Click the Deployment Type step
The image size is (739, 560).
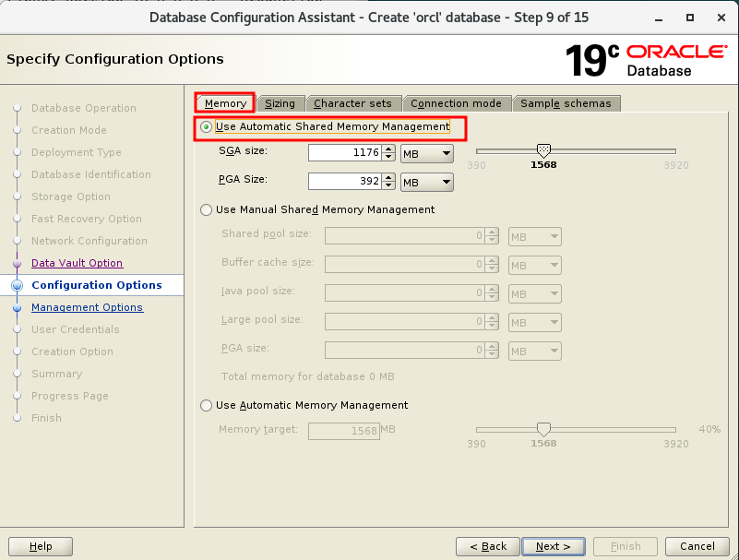click(x=77, y=152)
